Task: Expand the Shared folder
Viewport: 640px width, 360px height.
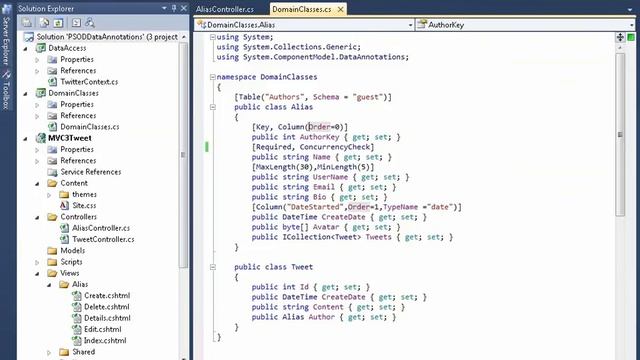Action: point(49,352)
